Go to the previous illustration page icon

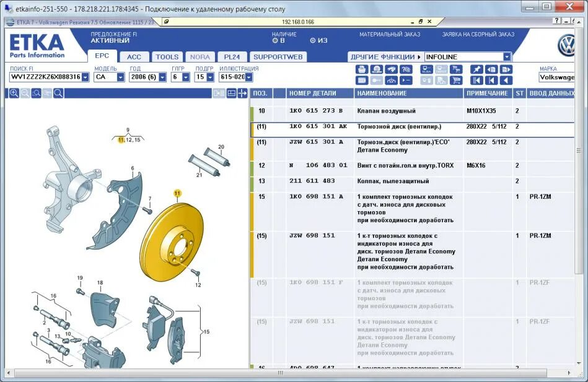coord(491,69)
